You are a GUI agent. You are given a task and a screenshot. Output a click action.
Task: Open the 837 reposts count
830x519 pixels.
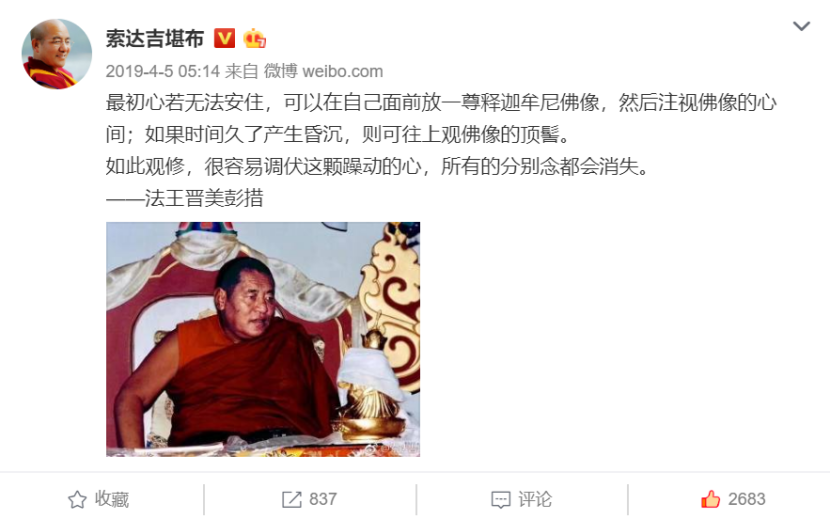click(x=323, y=499)
